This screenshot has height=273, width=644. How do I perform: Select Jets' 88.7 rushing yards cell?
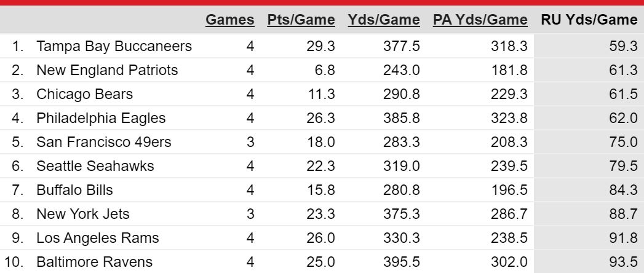tap(624, 214)
